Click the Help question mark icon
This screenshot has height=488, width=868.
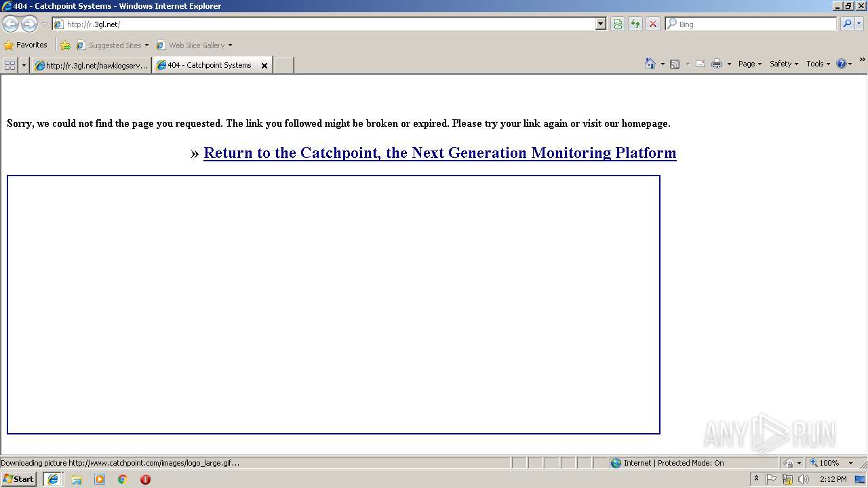click(841, 64)
